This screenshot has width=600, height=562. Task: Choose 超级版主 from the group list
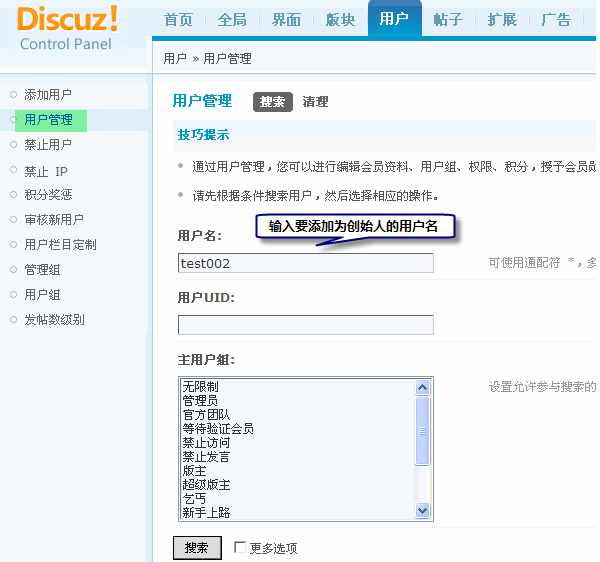(206, 484)
